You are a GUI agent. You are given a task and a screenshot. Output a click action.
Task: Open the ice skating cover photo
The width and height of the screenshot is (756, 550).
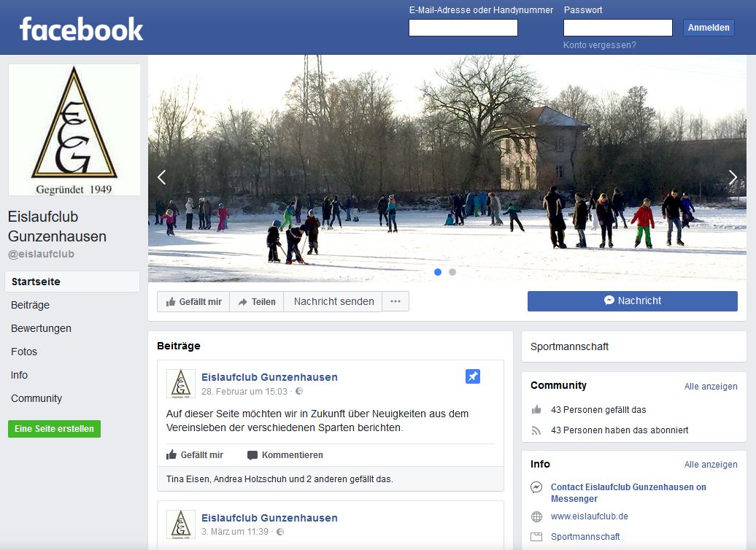coord(447,169)
